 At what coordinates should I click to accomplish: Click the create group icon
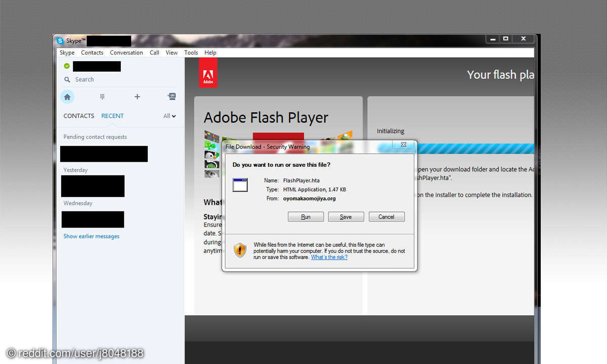[x=172, y=96]
